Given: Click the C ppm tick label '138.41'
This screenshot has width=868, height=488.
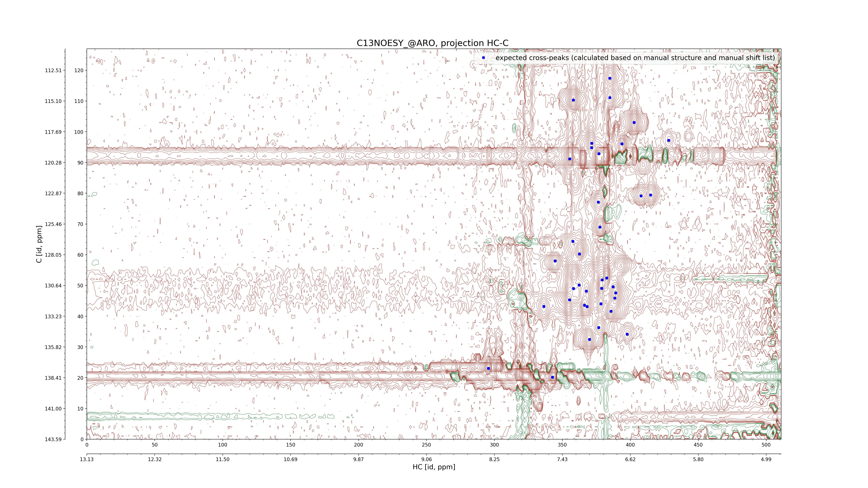Looking at the screenshot, I should [x=53, y=378].
